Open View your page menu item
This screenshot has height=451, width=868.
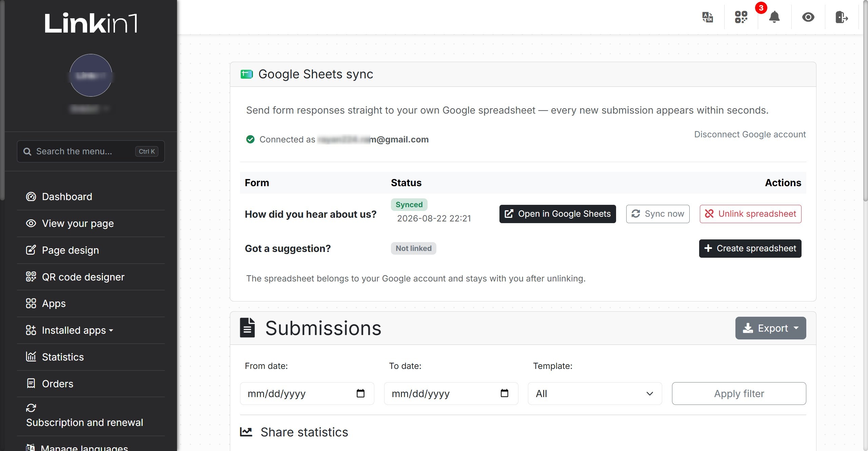(x=91, y=223)
